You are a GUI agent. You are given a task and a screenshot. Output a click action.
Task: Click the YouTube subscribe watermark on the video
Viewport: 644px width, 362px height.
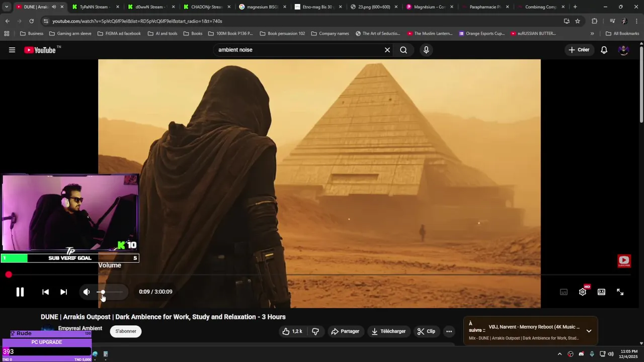tap(624, 261)
